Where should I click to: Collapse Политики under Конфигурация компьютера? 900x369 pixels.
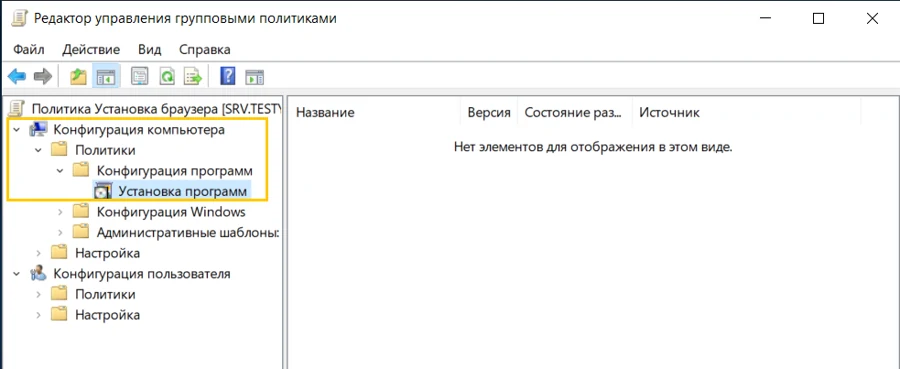tap(38, 151)
